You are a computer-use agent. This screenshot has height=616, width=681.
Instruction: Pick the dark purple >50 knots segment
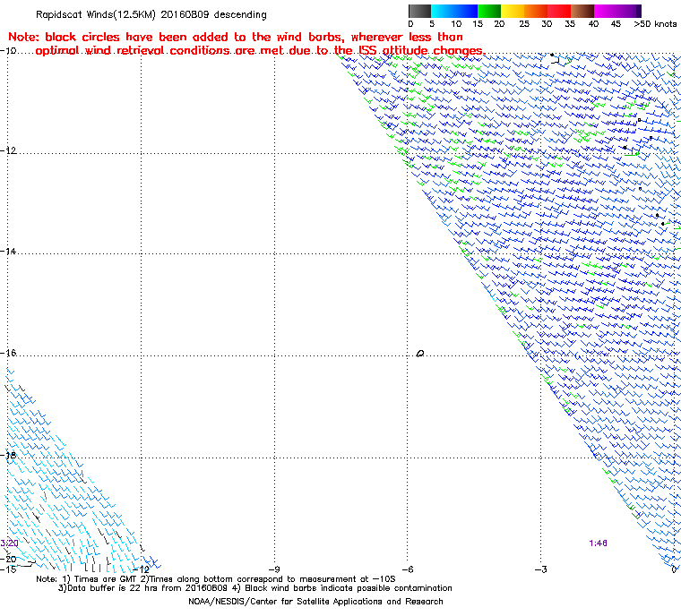tap(638, 11)
